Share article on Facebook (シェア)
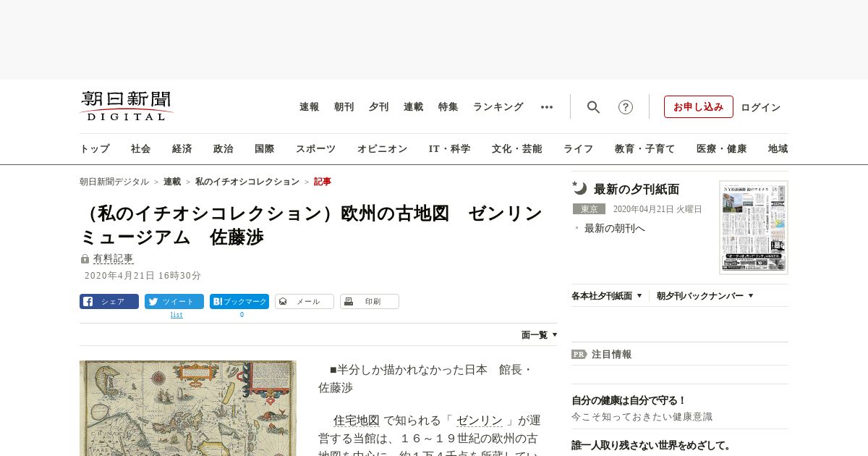The height and width of the screenshot is (456, 868). [109, 301]
